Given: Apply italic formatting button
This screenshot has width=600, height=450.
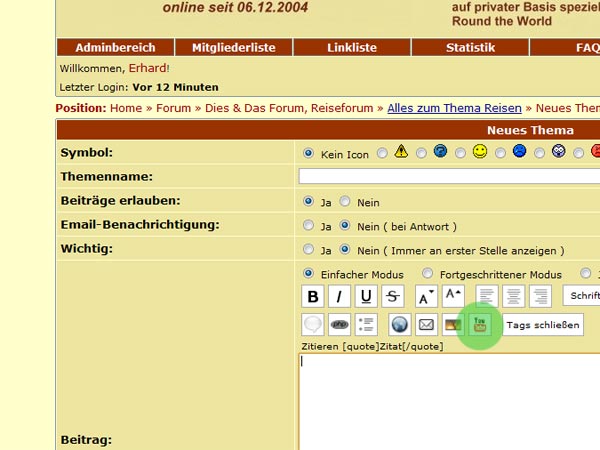Looking at the screenshot, I should (x=340, y=296).
